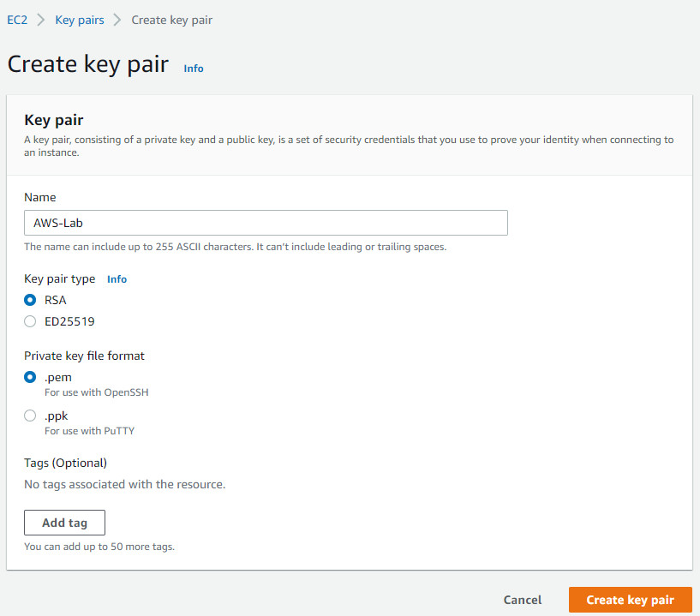Choose the ED25519 radio option
Image resolution: width=700 pixels, height=616 pixels.
pos(30,321)
